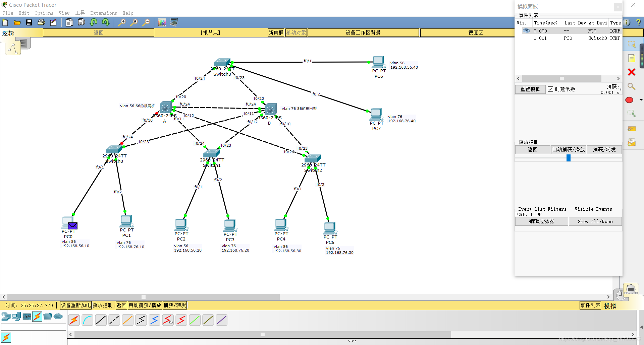The height and width of the screenshot is (345, 644).
Task: Pick the Inspect magnifier tool
Action: click(x=632, y=86)
